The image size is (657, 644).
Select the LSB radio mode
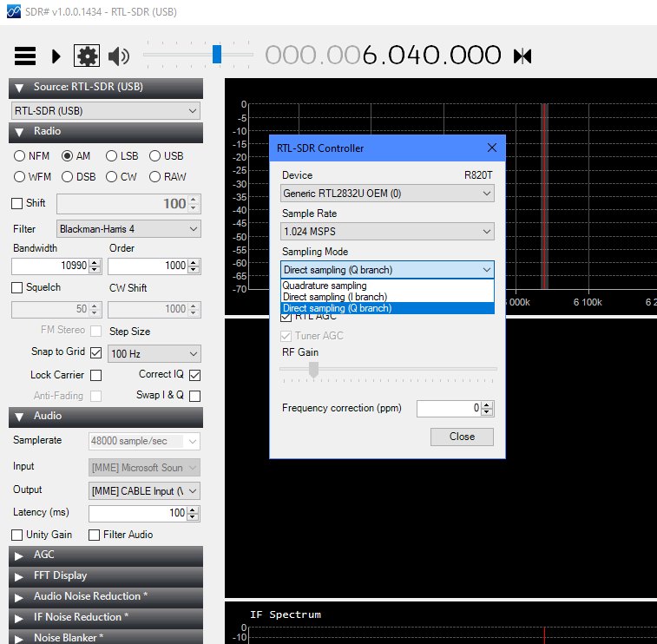111,156
